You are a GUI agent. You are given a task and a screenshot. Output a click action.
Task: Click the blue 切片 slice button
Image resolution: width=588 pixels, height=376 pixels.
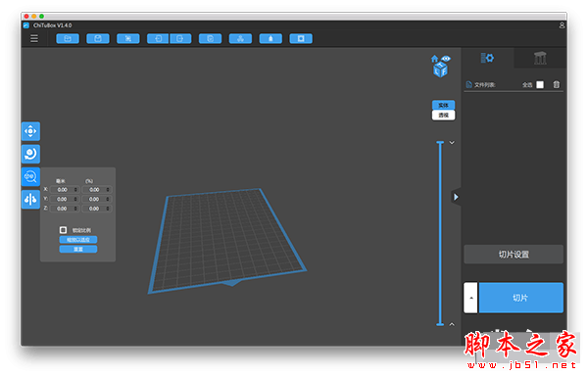[x=521, y=298]
